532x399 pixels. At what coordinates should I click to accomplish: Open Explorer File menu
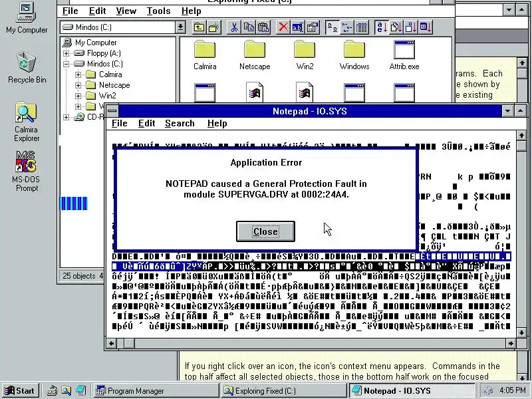click(x=70, y=11)
